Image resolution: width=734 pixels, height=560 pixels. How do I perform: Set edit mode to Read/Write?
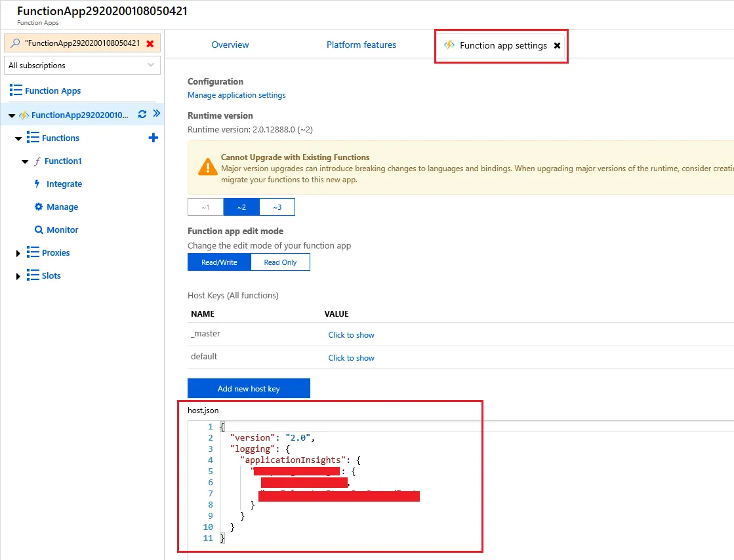[219, 262]
